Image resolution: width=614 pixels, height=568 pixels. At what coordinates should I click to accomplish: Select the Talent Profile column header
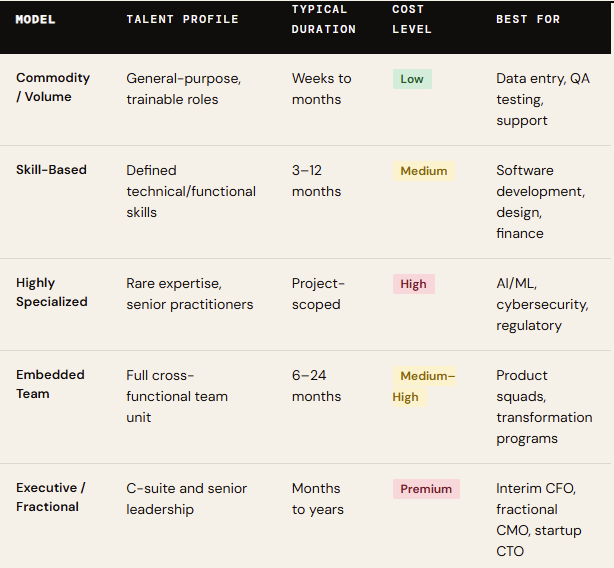(182, 19)
